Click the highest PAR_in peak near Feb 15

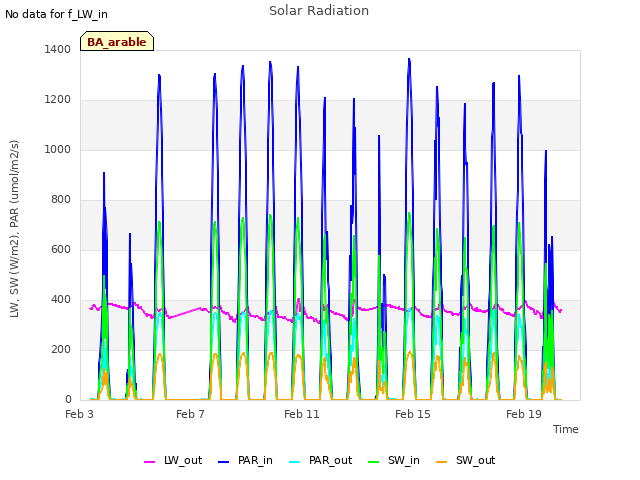click(x=409, y=60)
